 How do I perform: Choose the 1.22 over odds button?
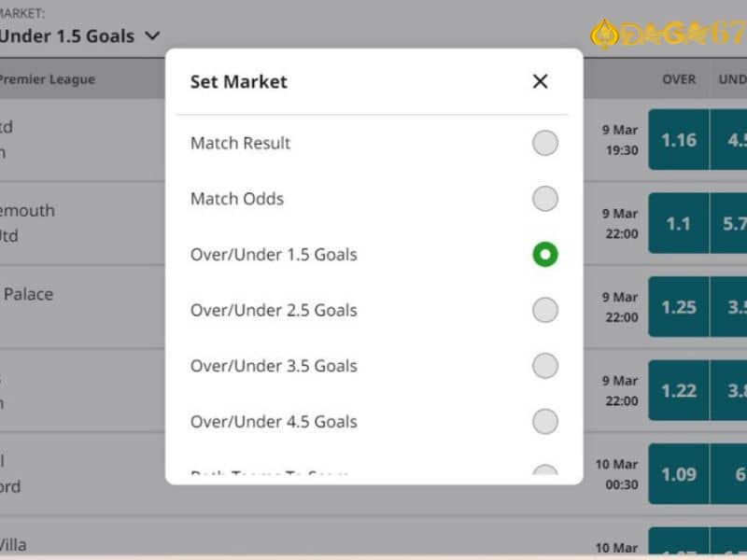tap(679, 390)
